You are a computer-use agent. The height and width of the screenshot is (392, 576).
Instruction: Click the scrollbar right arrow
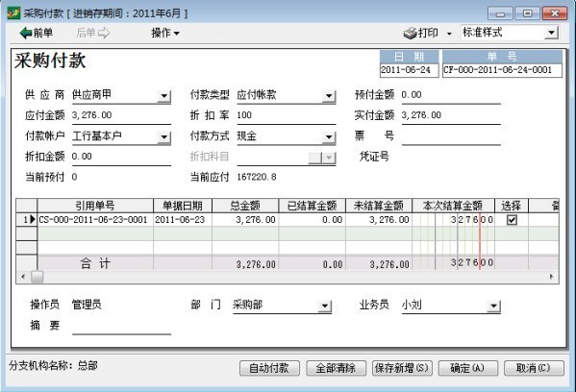pos(551,277)
